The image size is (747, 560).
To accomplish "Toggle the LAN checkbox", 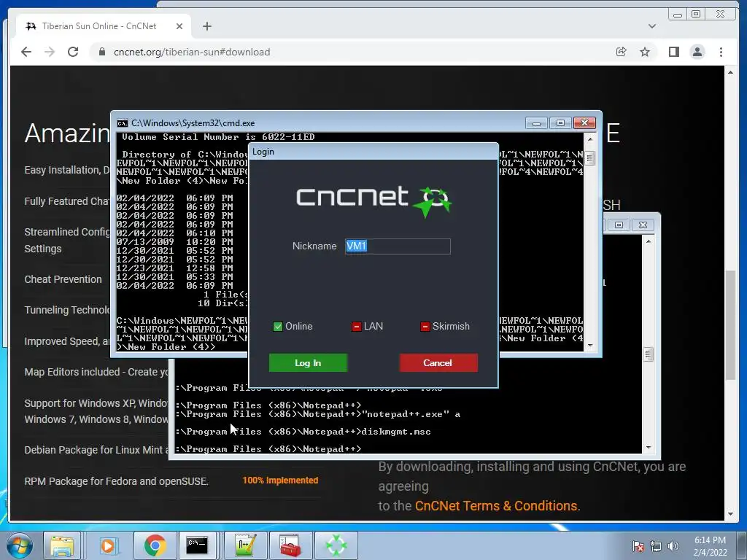I will pyautogui.click(x=356, y=327).
